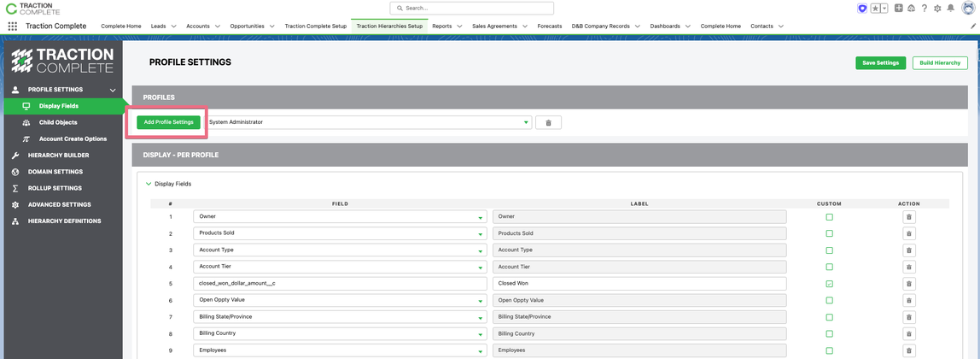
Task: Click the Salesforce search box
Action: click(472, 9)
